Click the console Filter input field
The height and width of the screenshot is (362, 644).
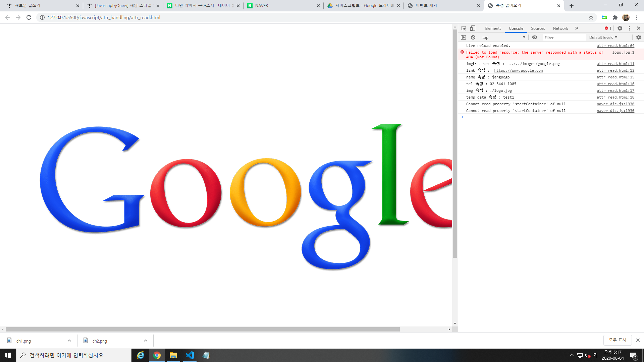pyautogui.click(x=564, y=38)
